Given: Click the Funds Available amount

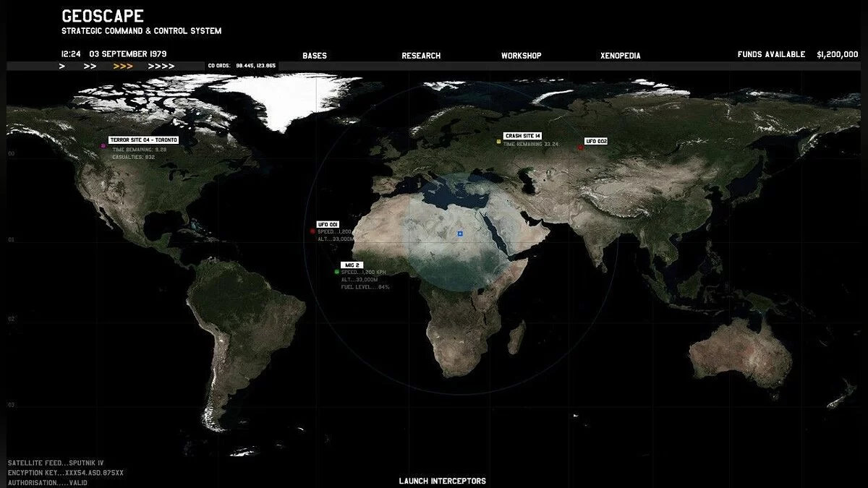Looking at the screenshot, I should click(x=838, y=54).
